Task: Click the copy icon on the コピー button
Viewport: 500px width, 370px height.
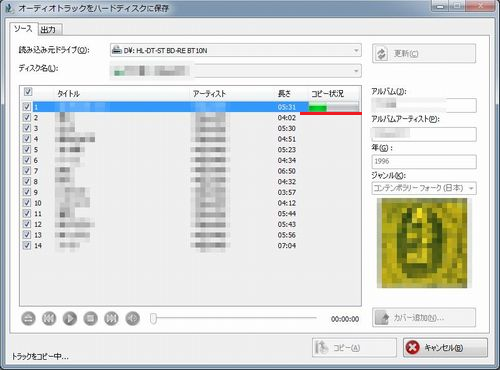Action: click(x=322, y=348)
